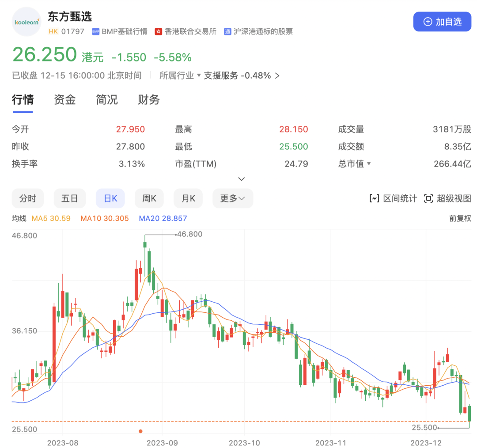
Task: Open the 更多 chart period dropdown
Action: point(233,198)
